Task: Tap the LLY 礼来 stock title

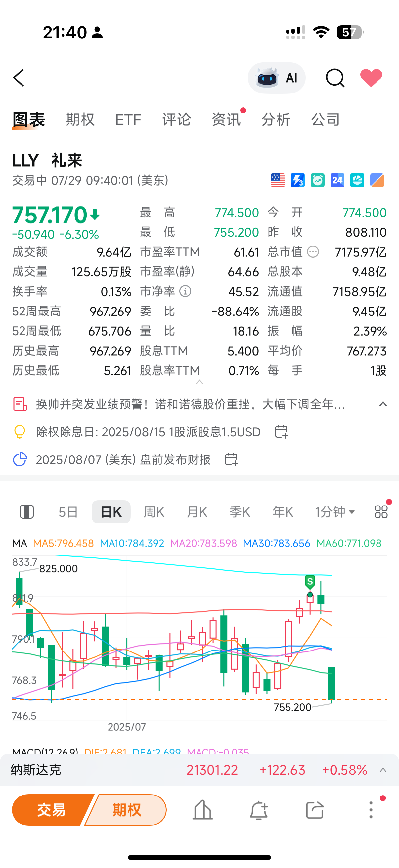Action: click(x=47, y=160)
